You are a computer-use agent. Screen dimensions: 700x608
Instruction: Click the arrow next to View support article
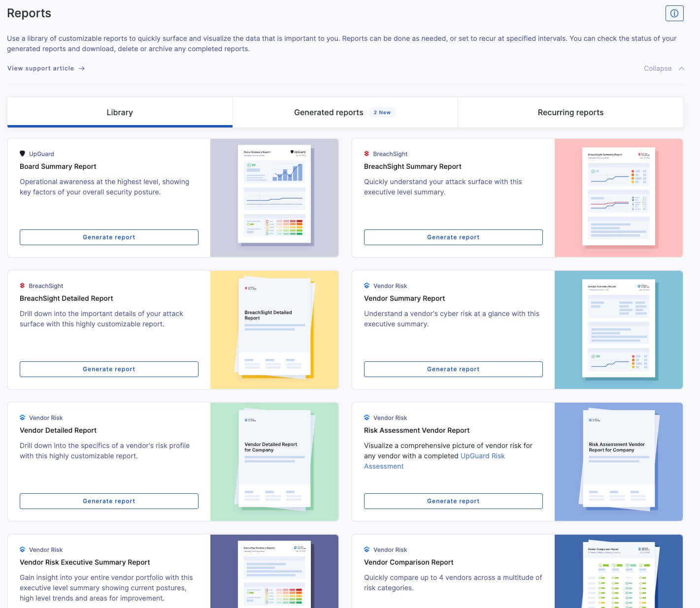82,68
